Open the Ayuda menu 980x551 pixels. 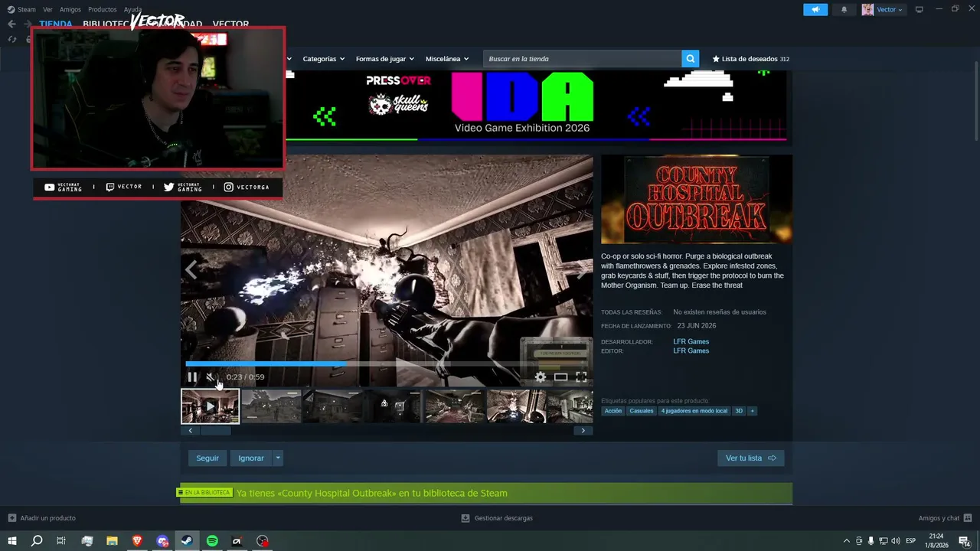click(x=132, y=9)
